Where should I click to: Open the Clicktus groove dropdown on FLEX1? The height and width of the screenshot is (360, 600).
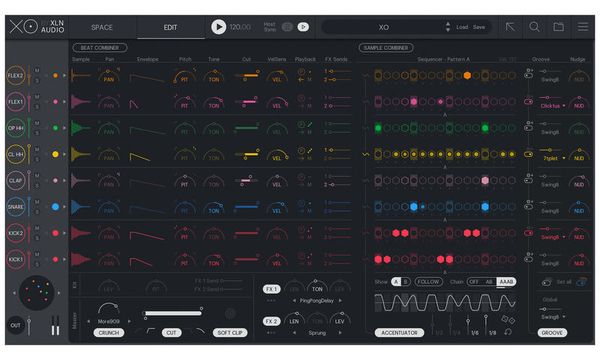click(x=553, y=106)
